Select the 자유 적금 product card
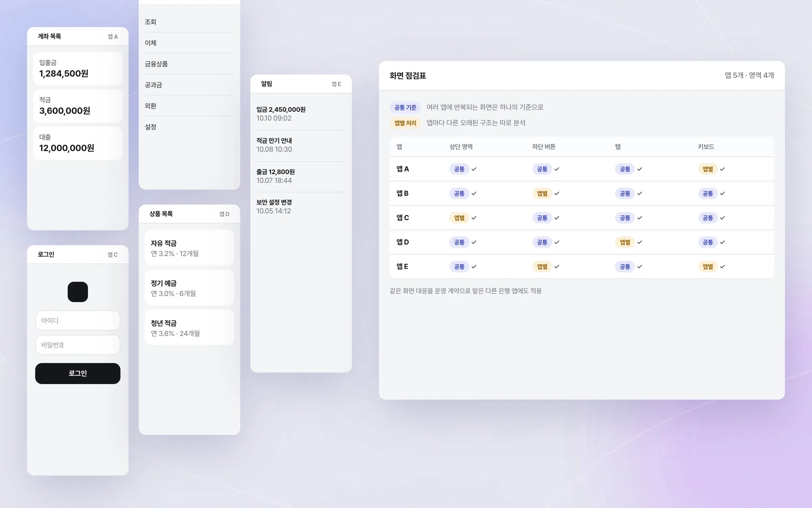This screenshot has height=508, width=812. [x=189, y=248]
